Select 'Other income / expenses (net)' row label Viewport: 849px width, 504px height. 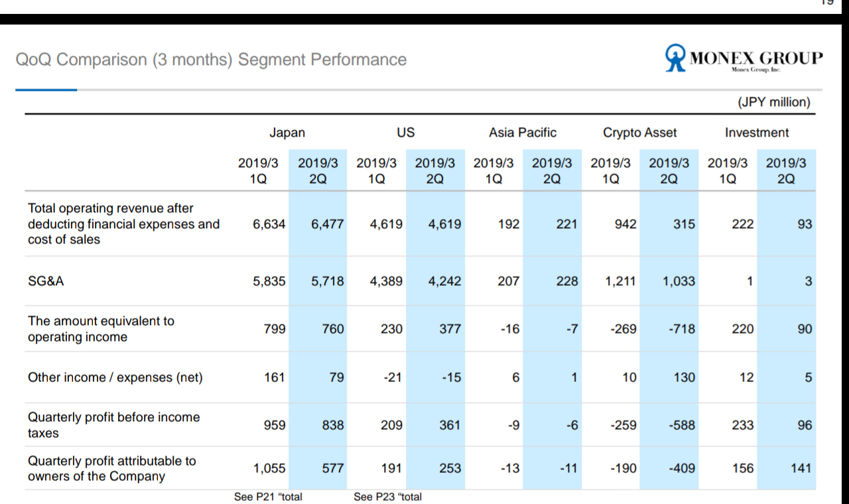115,378
